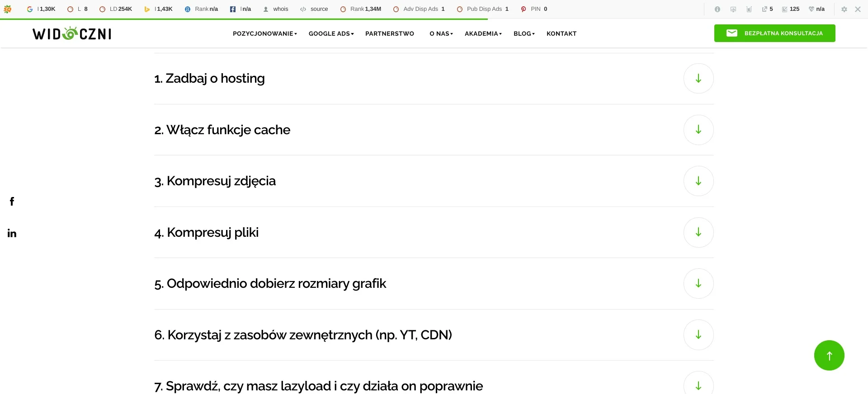This screenshot has width=868, height=394.
Task: Click the Pinterest PIN counter in toolbar
Action: (534, 9)
